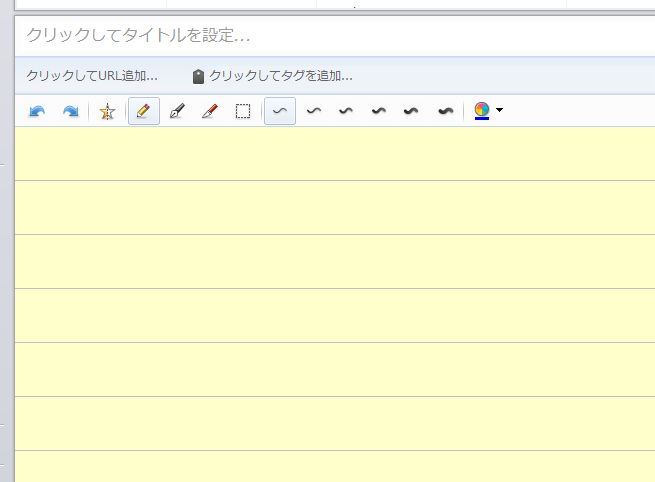The width and height of the screenshot is (655, 482).
Task: Select the pencil drawing tool
Action: pyautogui.click(x=144, y=111)
